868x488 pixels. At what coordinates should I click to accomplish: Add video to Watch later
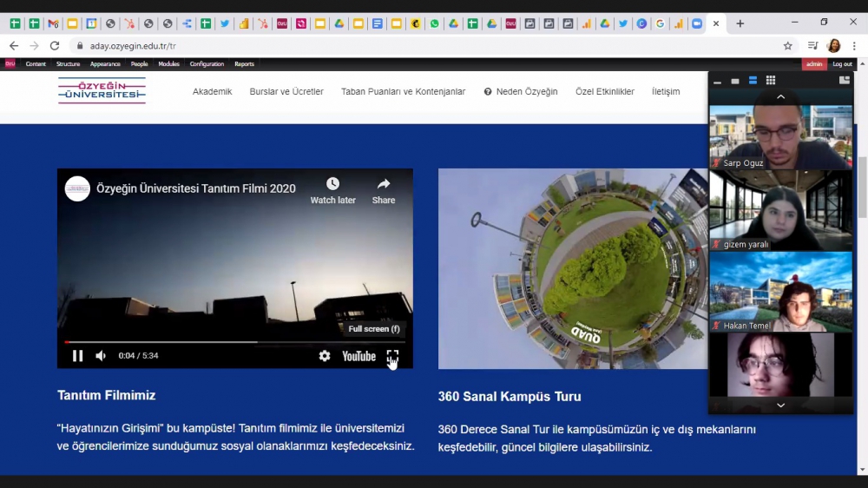click(x=332, y=191)
